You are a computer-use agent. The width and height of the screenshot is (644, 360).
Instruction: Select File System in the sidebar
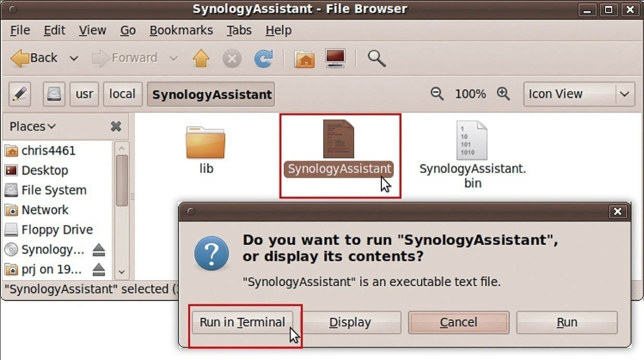(46, 190)
